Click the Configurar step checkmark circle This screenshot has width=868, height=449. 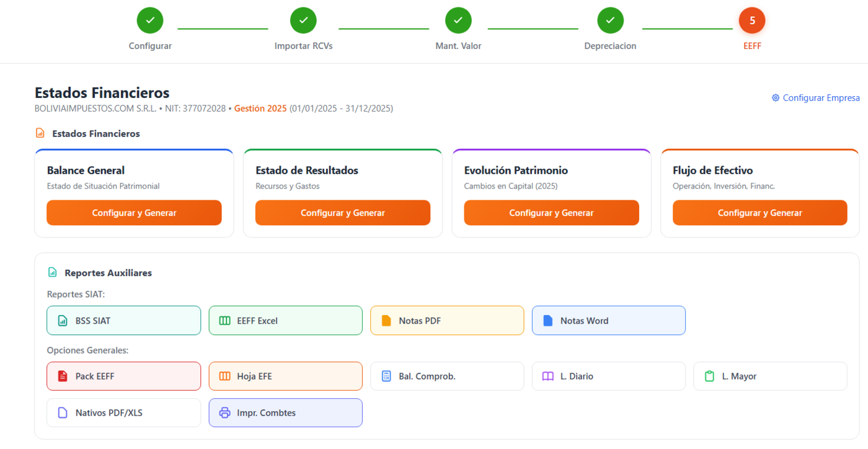click(x=150, y=20)
